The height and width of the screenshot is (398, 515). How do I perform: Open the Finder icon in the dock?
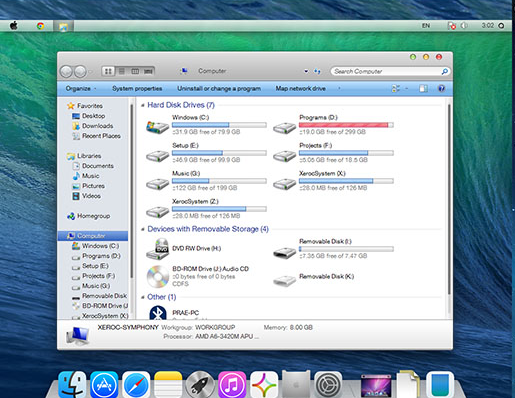click(x=72, y=385)
